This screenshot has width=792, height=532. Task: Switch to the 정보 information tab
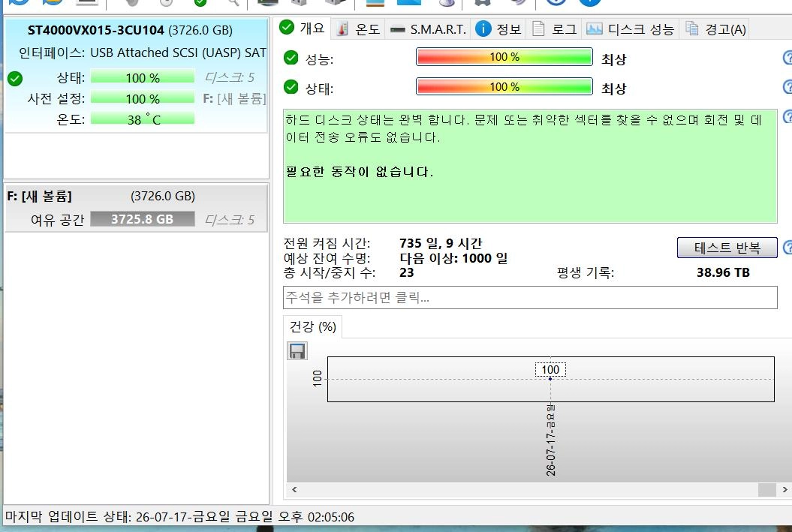coord(498,29)
